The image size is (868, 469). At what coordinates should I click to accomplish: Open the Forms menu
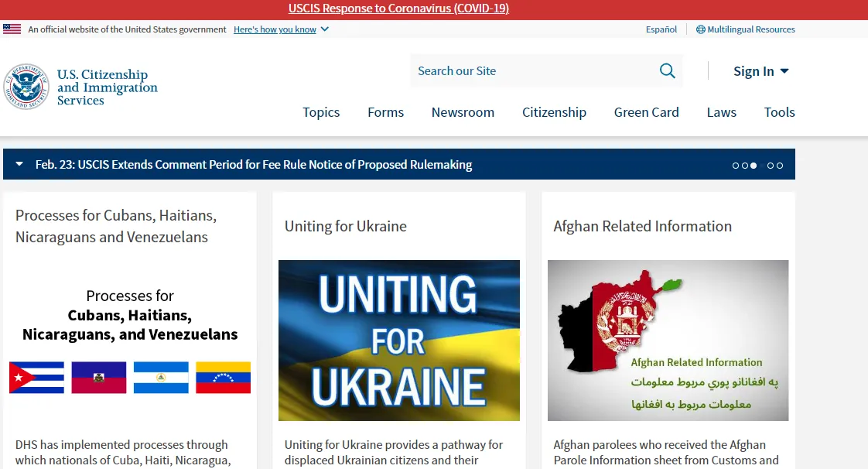386,112
